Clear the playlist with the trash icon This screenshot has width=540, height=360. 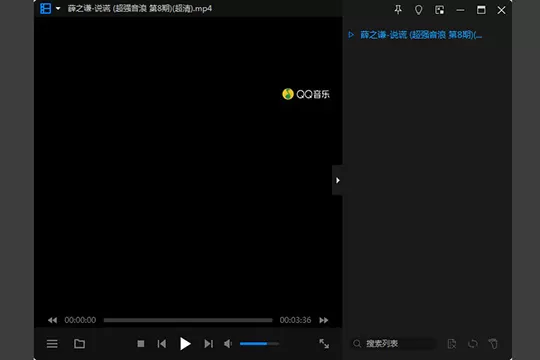(493, 343)
